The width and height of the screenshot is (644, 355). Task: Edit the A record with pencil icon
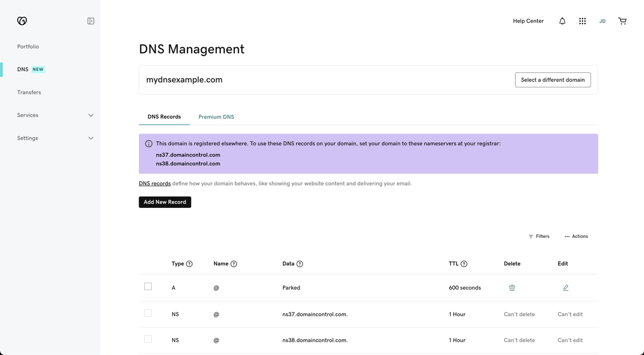click(566, 288)
